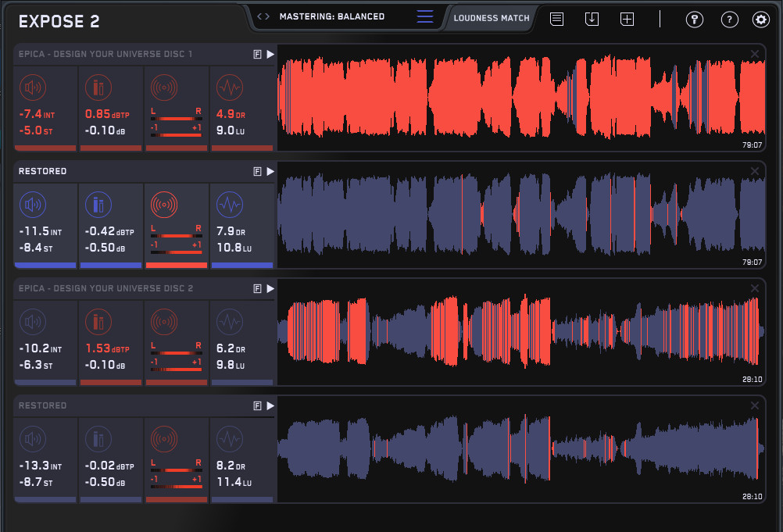The height and width of the screenshot is (532, 783).
Task: Open the notes list icon in top bar
Action: tap(557, 19)
